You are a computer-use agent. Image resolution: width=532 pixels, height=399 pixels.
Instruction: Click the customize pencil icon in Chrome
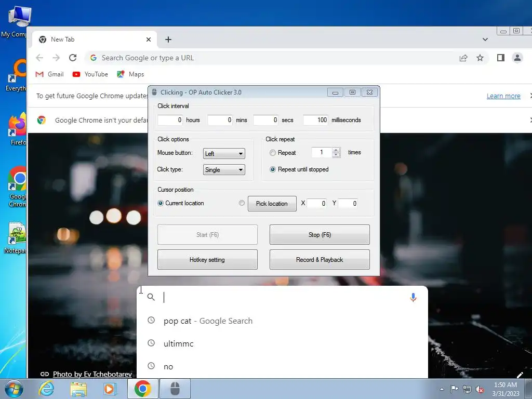click(x=520, y=375)
